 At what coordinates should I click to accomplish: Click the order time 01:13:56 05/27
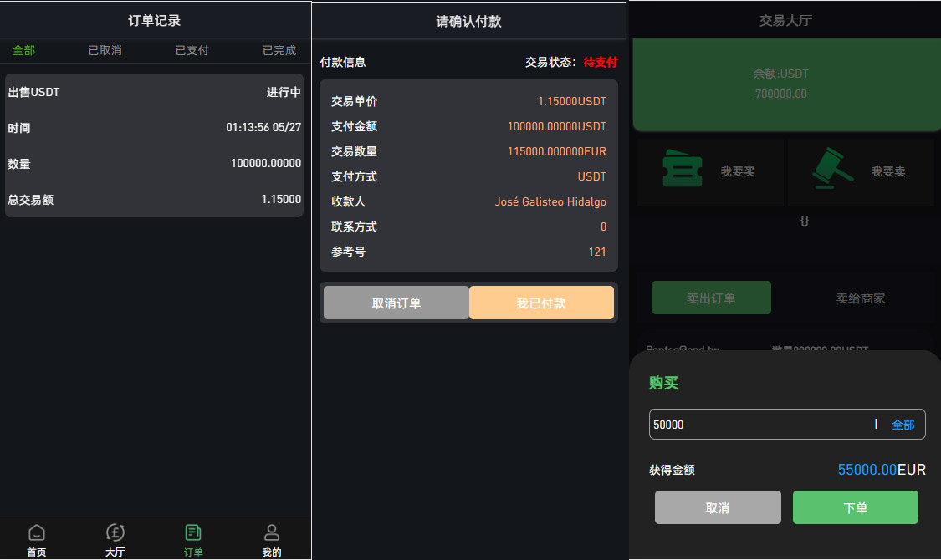coord(263,127)
